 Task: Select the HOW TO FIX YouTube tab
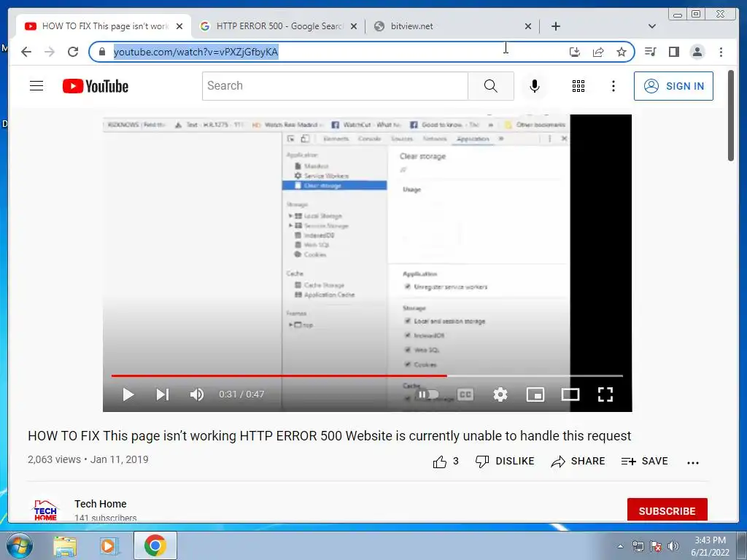tap(105, 26)
